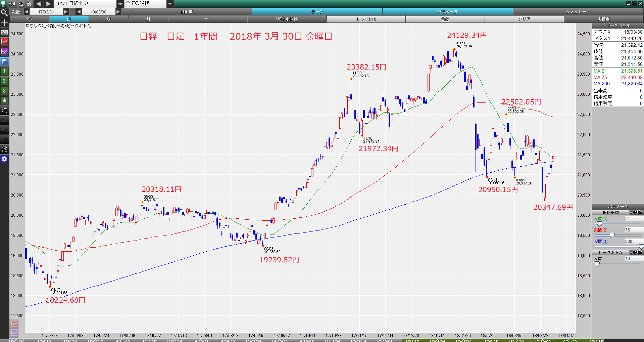Click the 期間 period button

point(16,12)
